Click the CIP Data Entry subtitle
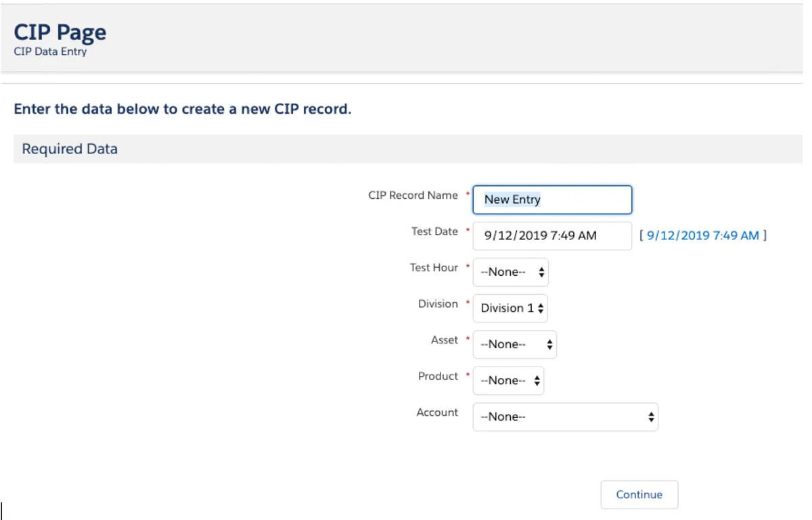 50,51
